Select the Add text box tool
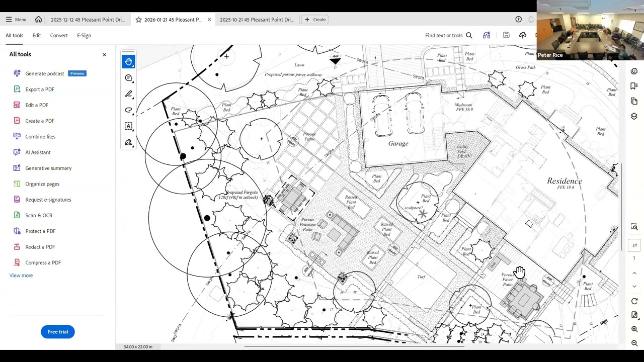644x362 pixels. tap(128, 126)
